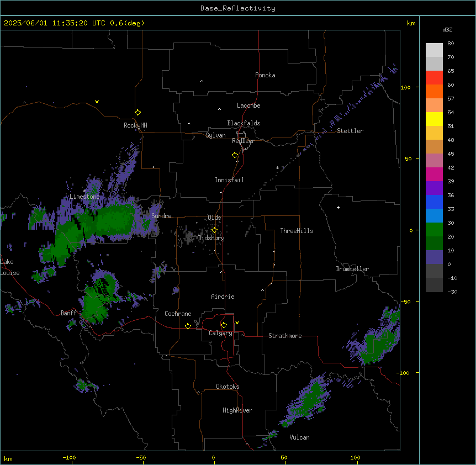Click the green echo cell west of Sundre
This screenshot has width=476, height=465.
(x=114, y=220)
